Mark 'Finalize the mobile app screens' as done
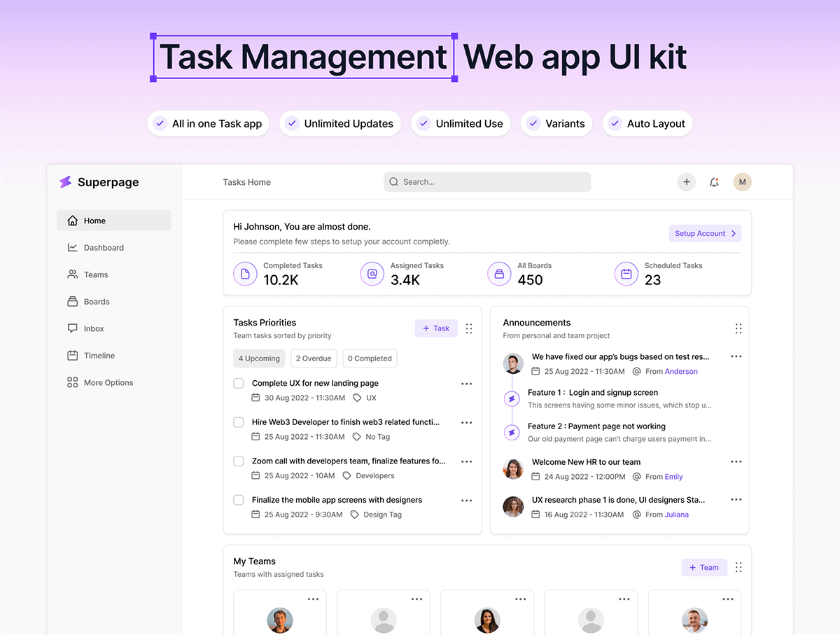Viewport: 840px width, 635px height. click(x=239, y=500)
